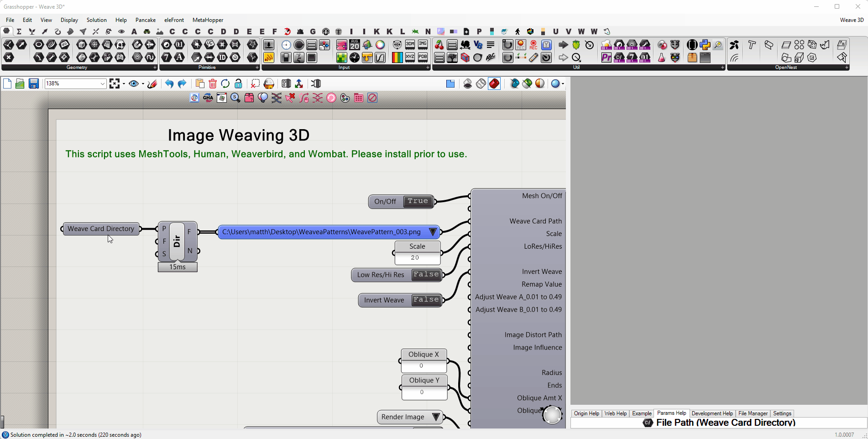
Task: Open the zoom percentage combo box
Action: 102,84
